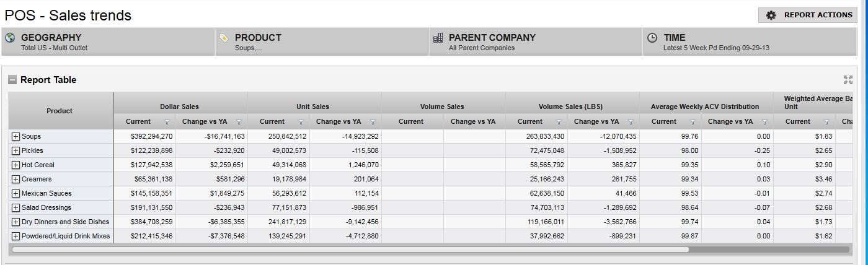Click filter icon on Volume Sales (LBS) Current
This screenshot has height=265, width=868.
(x=558, y=122)
